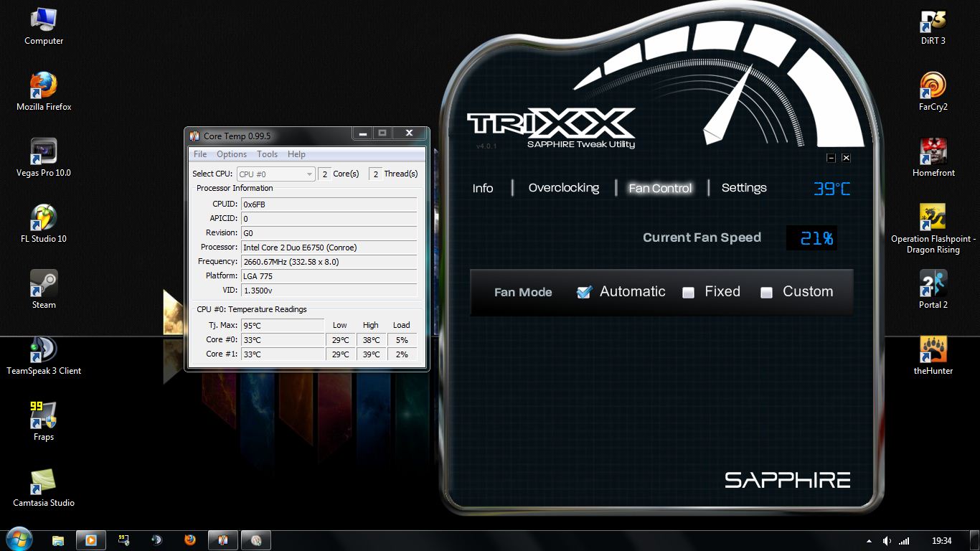Click the Platform value LGA 775
This screenshot has width=980, height=551.
(x=329, y=276)
